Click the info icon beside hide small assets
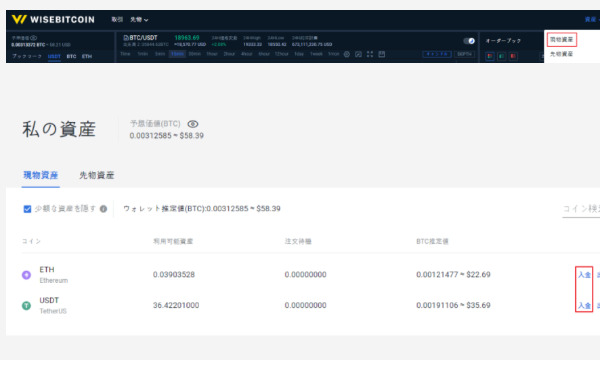This screenshot has width=600, height=375. (103, 209)
